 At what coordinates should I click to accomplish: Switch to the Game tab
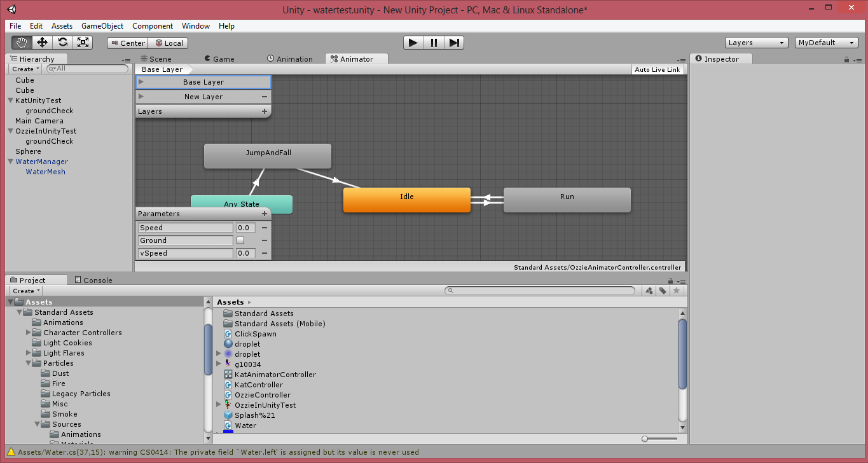[x=218, y=59]
